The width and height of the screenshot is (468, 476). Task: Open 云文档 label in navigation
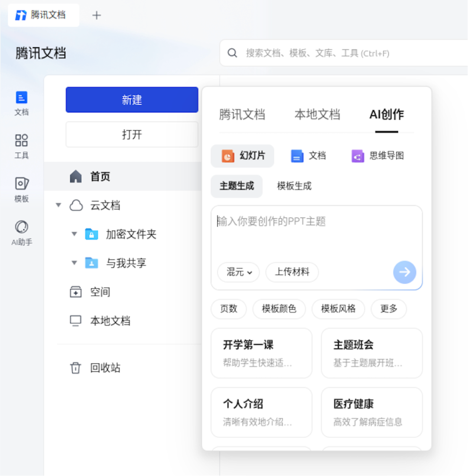tap(105, 205)
